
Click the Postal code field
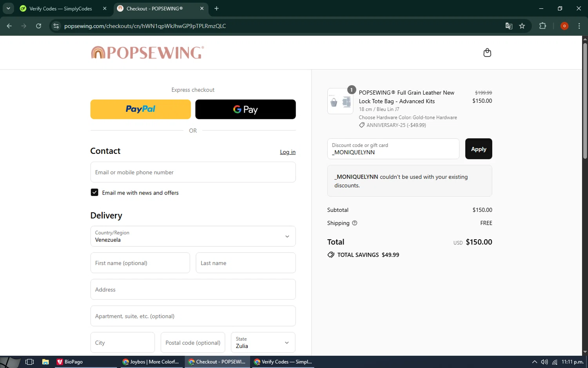[193, 342]
